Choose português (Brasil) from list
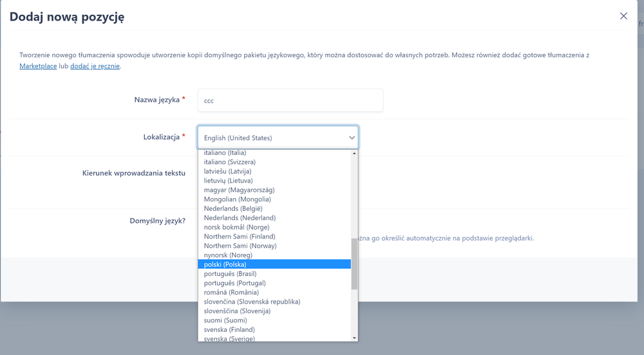The width and height of the screenshot is (644, 355). [x=230, y=274]
